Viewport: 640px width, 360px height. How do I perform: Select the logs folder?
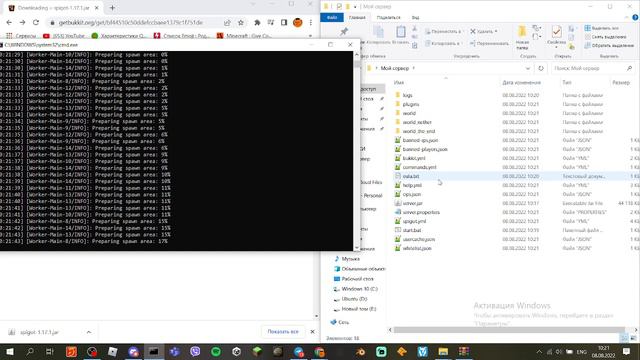[407, 95]
